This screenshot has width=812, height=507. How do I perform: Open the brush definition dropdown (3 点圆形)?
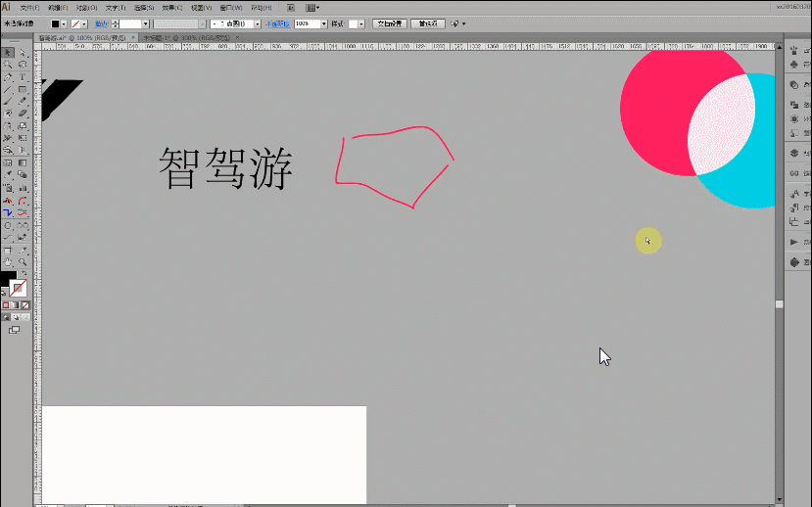pyautogui.click(x=258, y=23)
